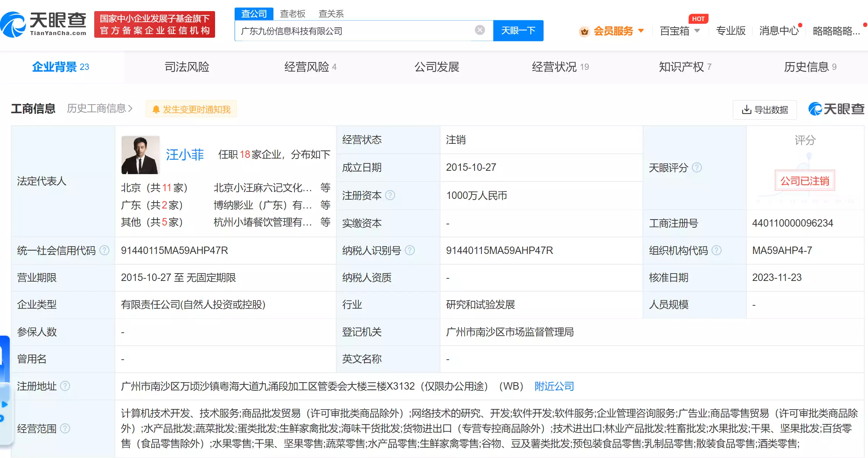Open the 历史信息 section tab
This screenshot has height=458, width=868.
tap(810, 67)
